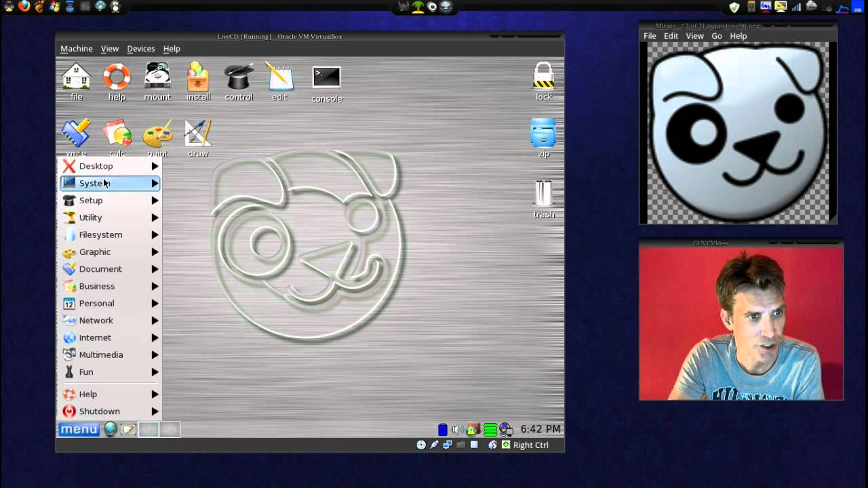
Task: Launch the install desktop icon
Action: [x=198, y=81]
